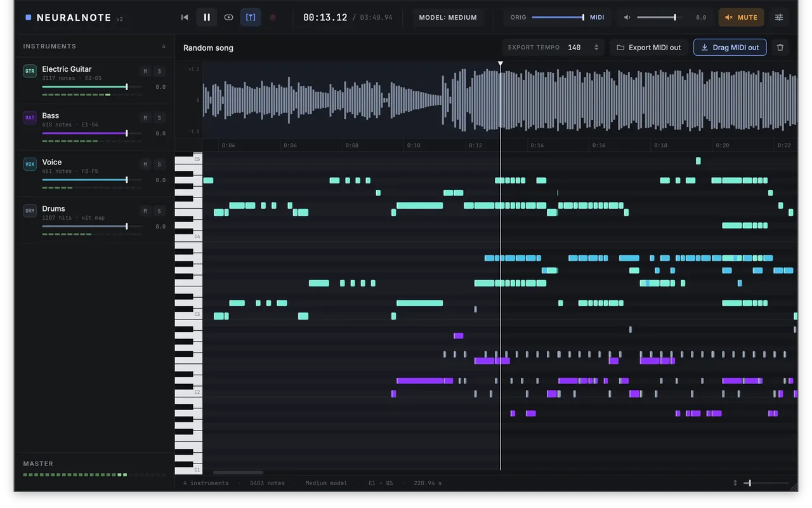Solo the Voice track
Viewport: 812px width, 508px height.
coord(159,164)
